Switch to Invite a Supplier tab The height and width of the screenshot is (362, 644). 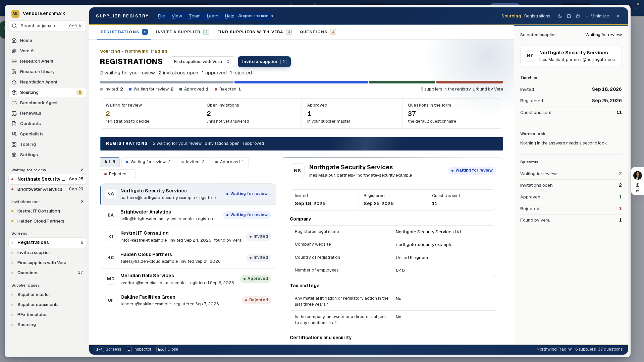182,32
